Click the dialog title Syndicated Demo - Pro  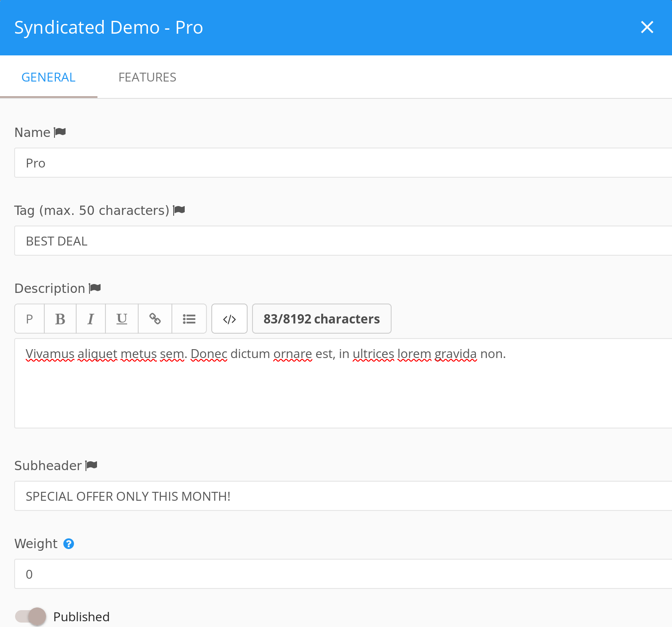pyautogui.click(x=109, y=27)
